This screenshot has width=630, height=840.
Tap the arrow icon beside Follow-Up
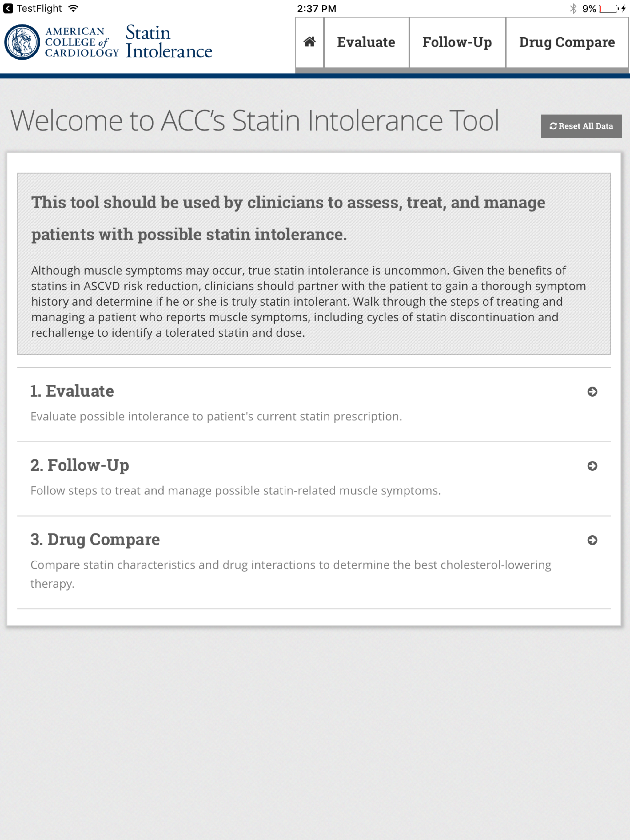pyautogui.click(x=592, y=466)
